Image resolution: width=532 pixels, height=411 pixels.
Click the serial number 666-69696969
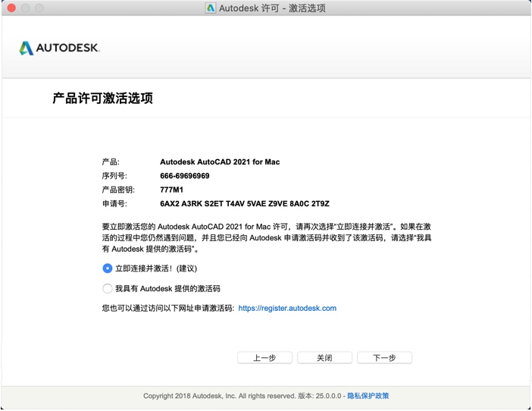[185, 176]
